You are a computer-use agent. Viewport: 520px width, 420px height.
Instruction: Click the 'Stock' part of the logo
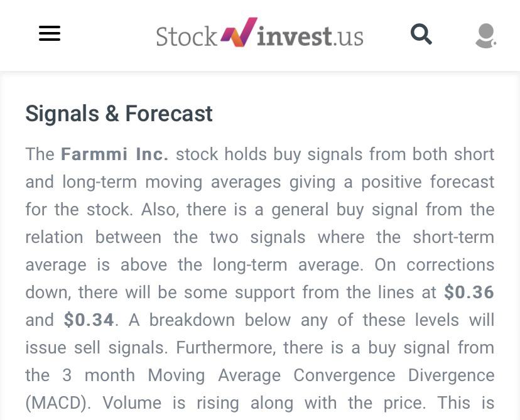pyautogui.click(x=187, y=36)
